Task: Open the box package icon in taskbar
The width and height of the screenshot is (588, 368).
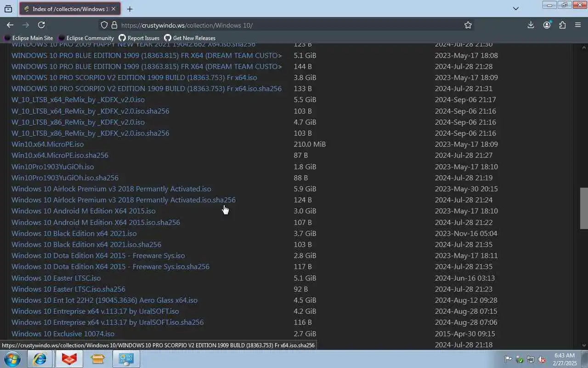Action: pos(97,359)
